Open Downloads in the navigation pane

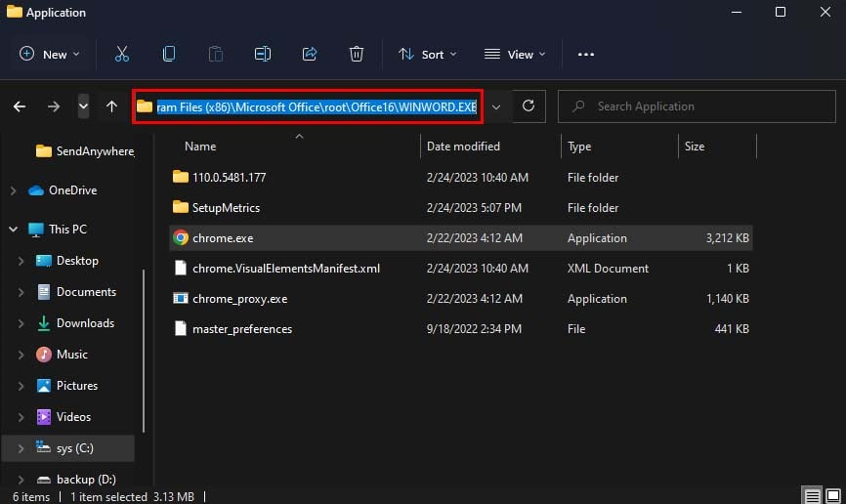click(x=85, y=323)
